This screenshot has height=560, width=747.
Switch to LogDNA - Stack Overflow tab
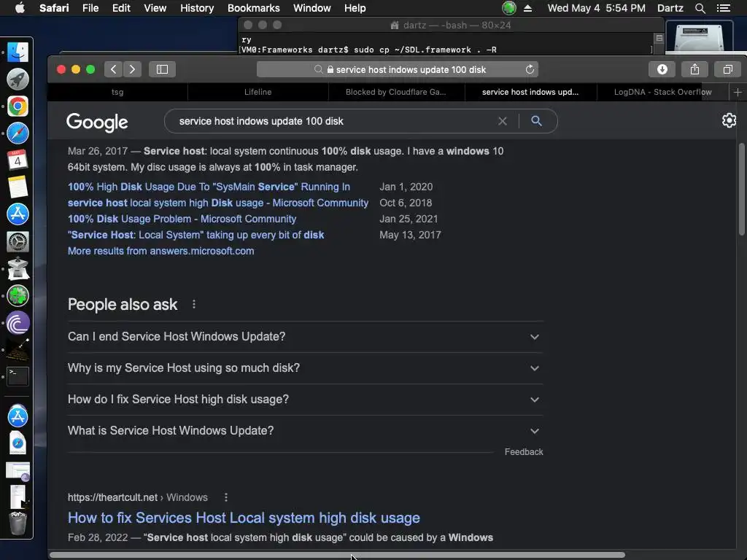(x=662, y=92)
